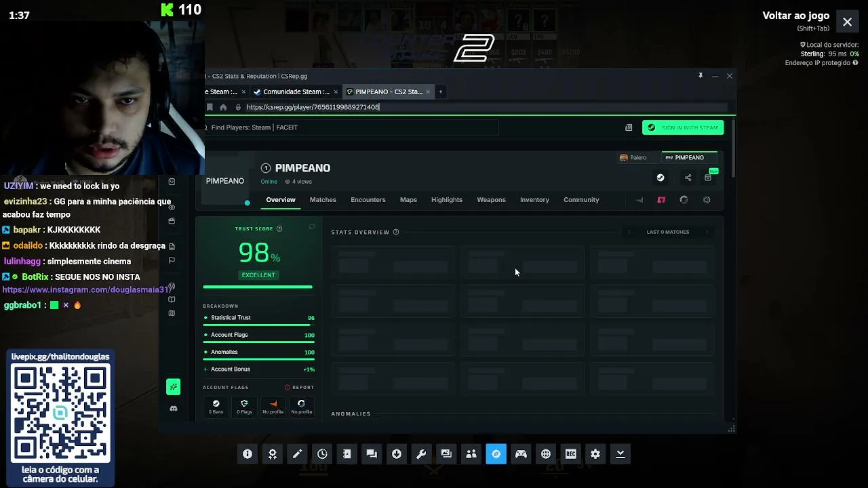Open the Instagram link in chat

pos(86,289)
